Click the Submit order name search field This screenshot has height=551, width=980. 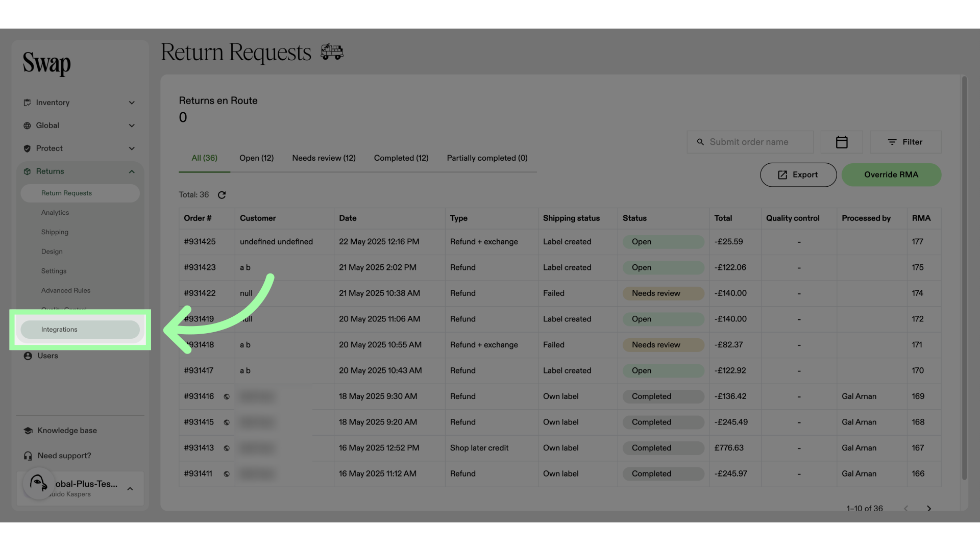[750, 142]
